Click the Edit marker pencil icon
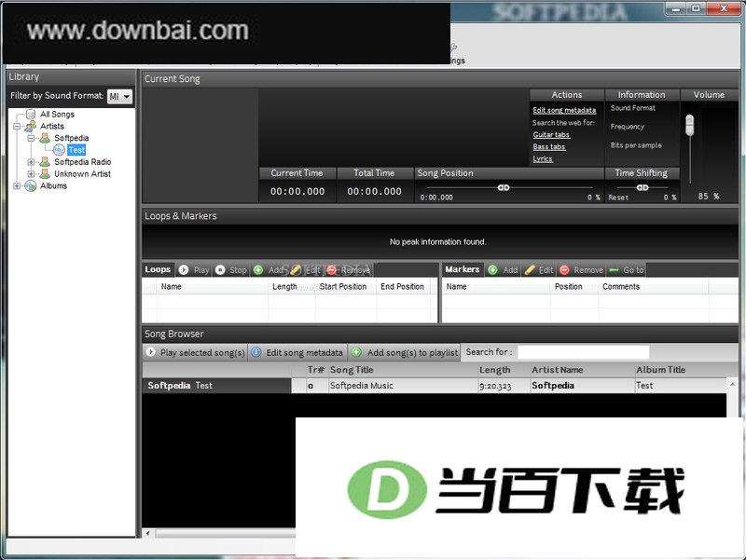The width and height of the screenshot is (746, 560). 530,270
